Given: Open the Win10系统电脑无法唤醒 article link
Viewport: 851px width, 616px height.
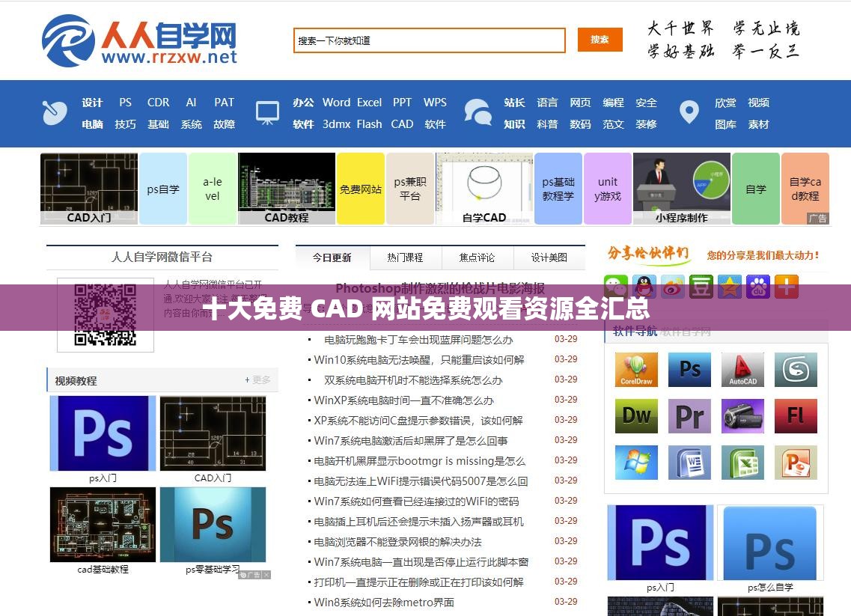Looking at the screenshot, I should pos(419,360).
